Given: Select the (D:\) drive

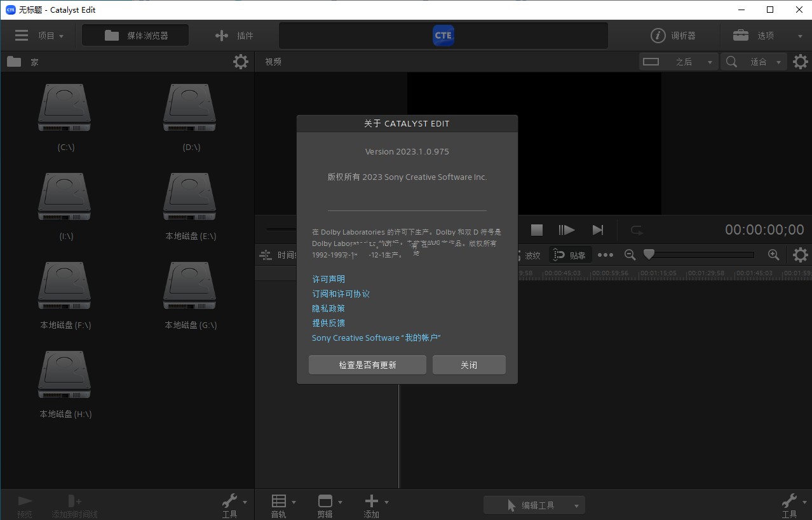Looking at the screenshot, I should [x=190, y=118].
